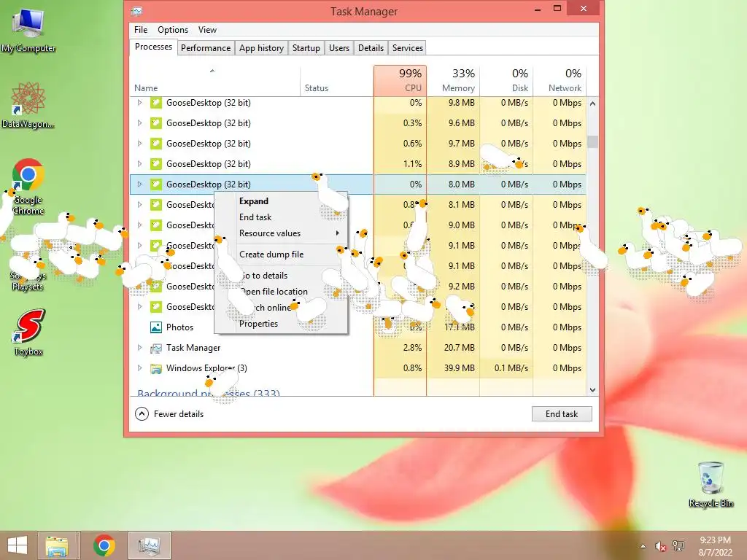Screen dimensions: 747x560
Task: Switch to the Performance tab
Action: (x=206, y=48)
